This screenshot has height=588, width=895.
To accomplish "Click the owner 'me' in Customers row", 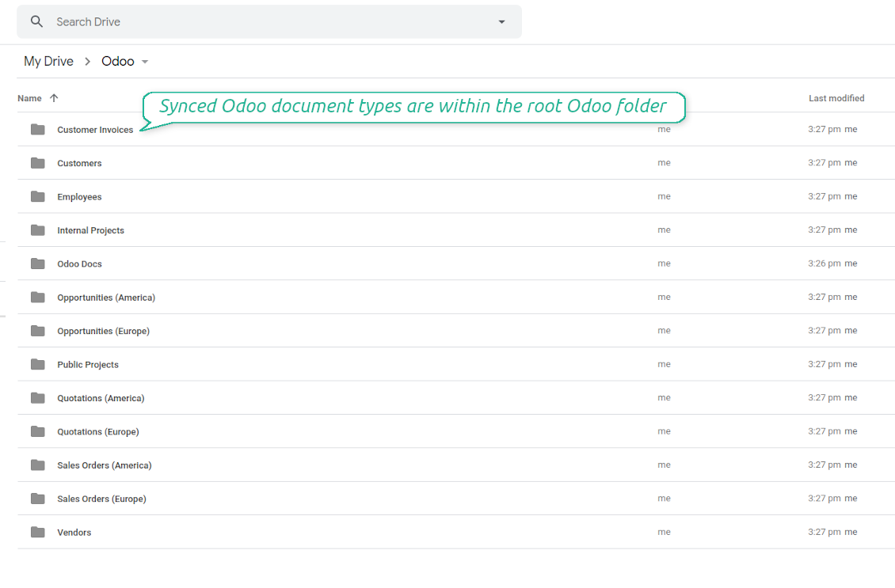I will pos(664,163).
